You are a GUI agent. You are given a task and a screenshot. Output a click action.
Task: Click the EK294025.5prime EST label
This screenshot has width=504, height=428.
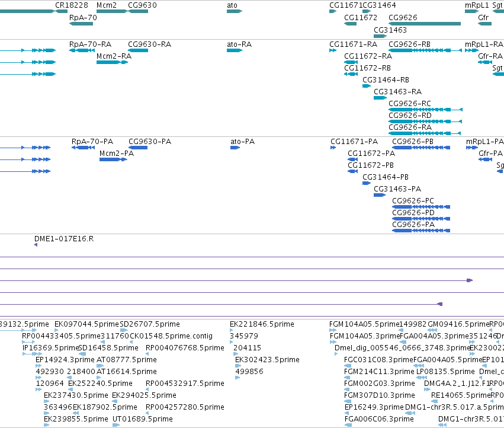pos(144,395)
